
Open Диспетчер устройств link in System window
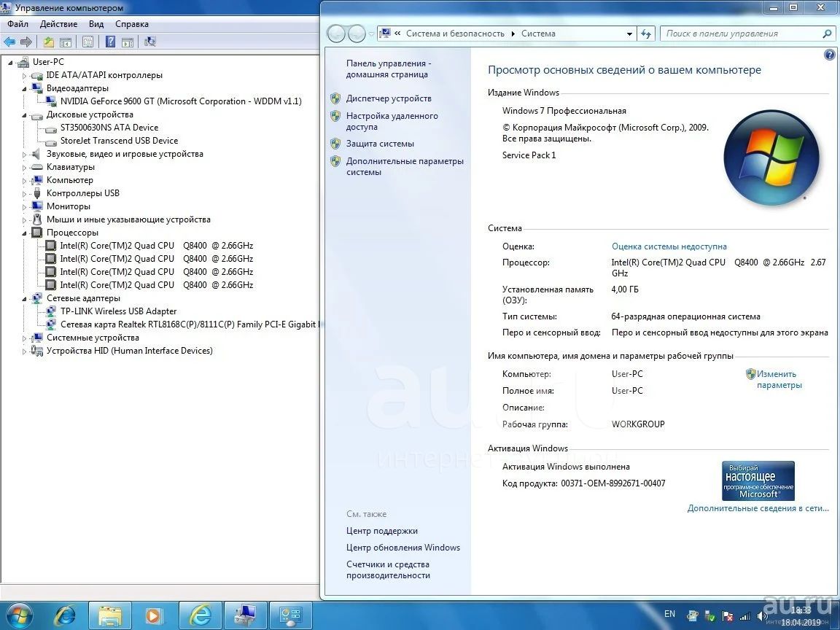pyautogui.click(x=389, y=98)
